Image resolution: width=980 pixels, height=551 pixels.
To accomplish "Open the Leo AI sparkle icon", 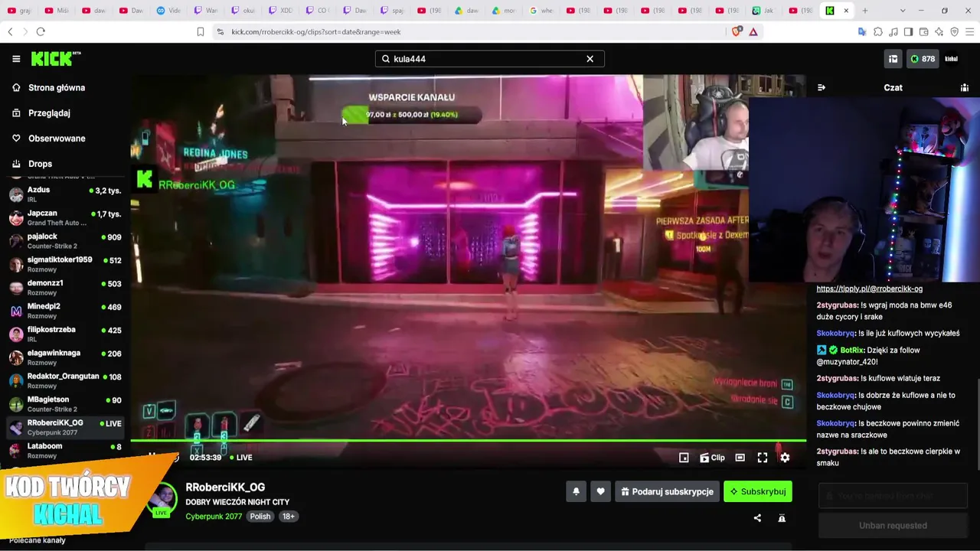I will coord(939,31).
